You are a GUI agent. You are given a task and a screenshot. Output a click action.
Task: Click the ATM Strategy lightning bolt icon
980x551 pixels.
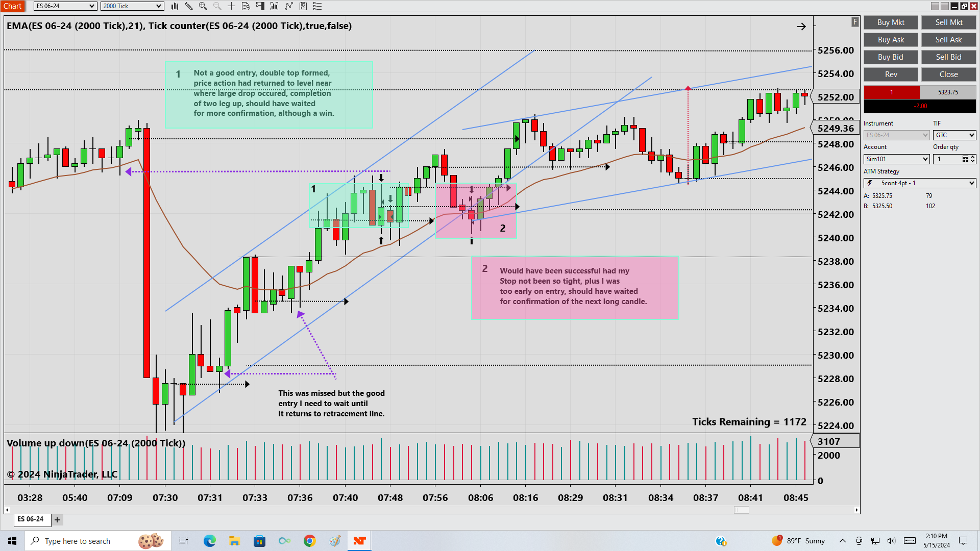tap(870, 183)
